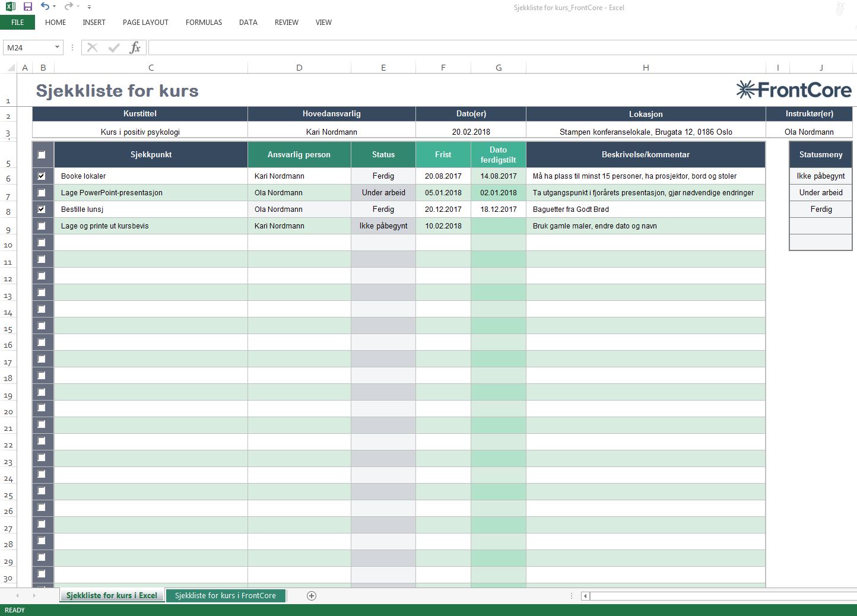Open Customize Quick Access Toolbar dropdown
The height and width of the screenshot is (616, 857).
[89, 7]
